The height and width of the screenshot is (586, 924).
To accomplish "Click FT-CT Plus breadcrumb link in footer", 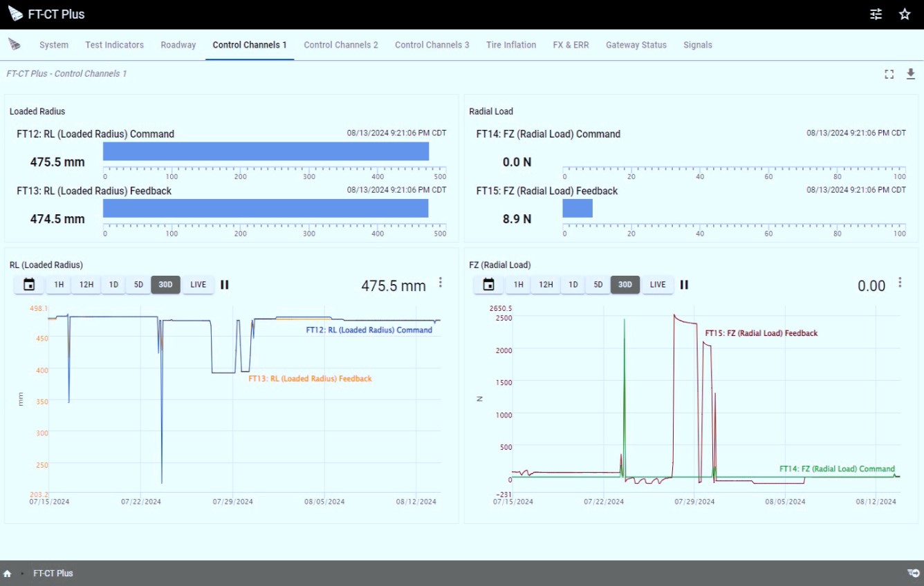I will 53,574.
